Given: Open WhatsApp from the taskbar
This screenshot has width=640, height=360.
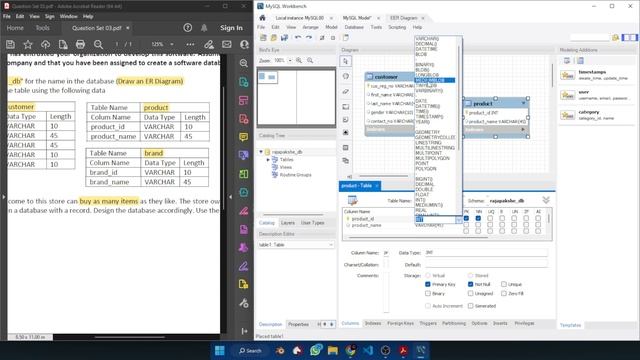Looking at the screenshot, I should coord(316,350).
